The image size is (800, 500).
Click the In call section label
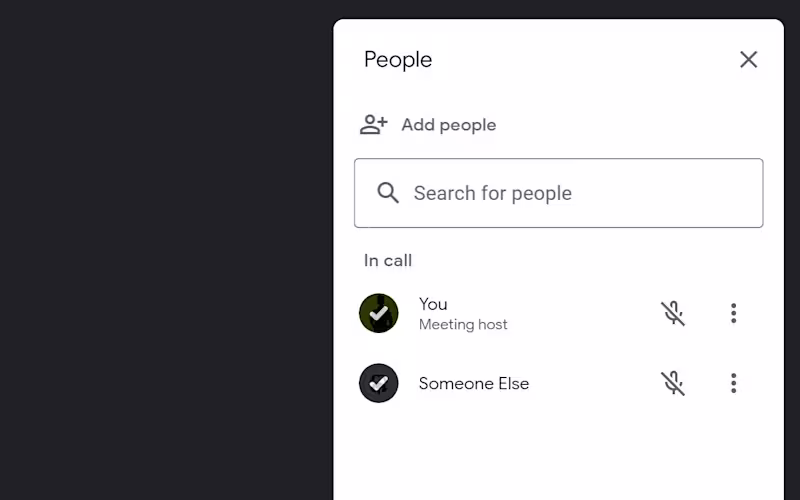pos(388,261)
